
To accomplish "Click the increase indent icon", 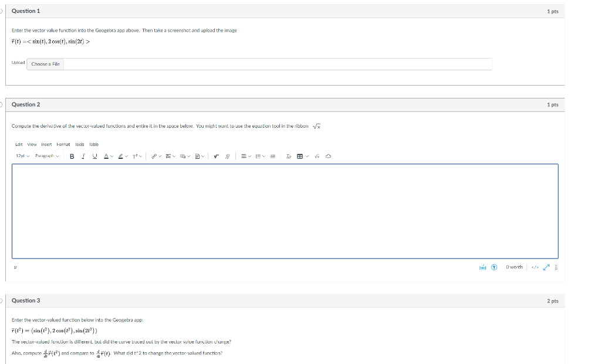I will coord(272,156).
